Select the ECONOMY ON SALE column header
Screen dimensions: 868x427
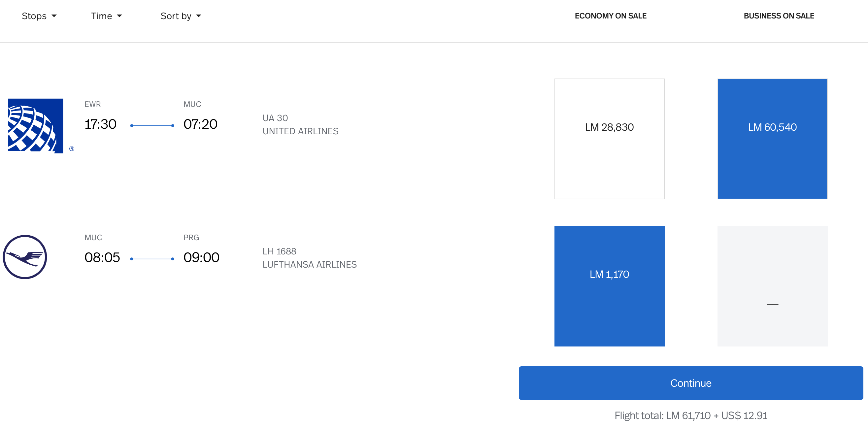(x=610, y=16)
